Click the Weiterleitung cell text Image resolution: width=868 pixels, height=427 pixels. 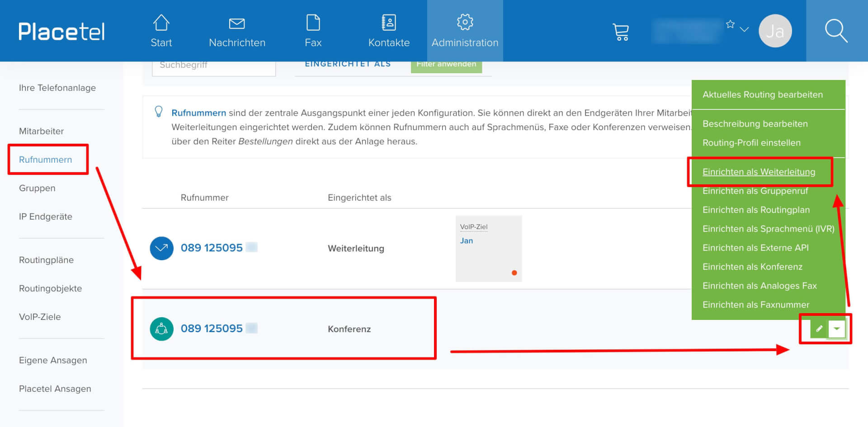356,249
